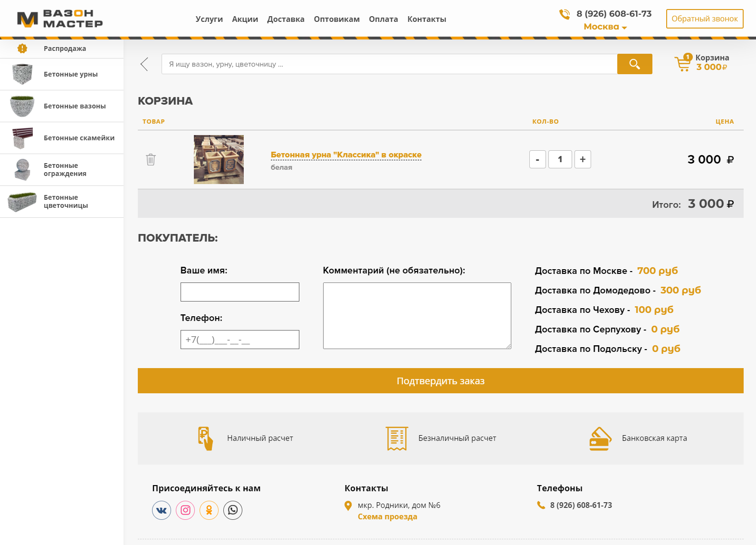Click the quantity field showing 1
The height and width of the screenshot is (545, 756).
point(560,159)
